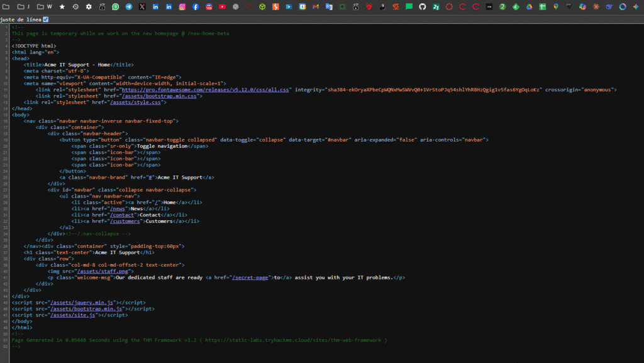The image size is (644, 363).
Task: Click the Telegram bookmark icon
Action: [x=129, y=7]
